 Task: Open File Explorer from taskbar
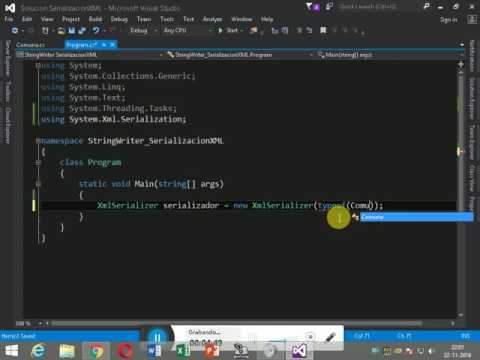tap(67, 351)
